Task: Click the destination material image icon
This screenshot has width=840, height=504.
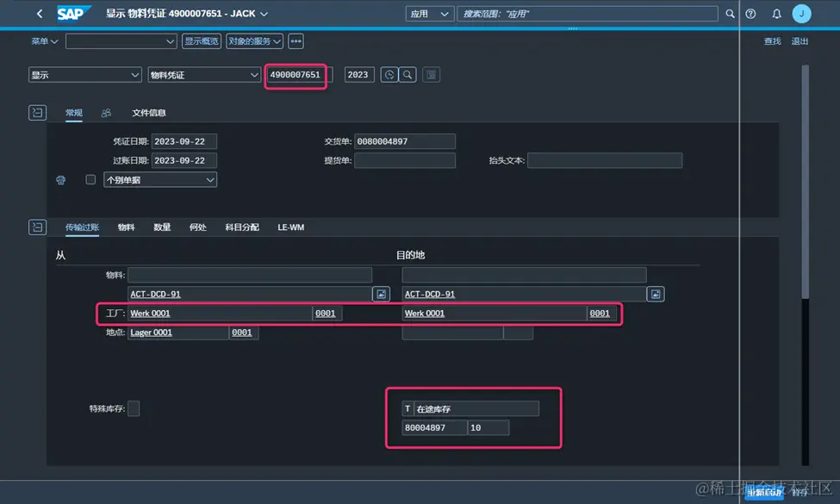Action: click(655, 294)
